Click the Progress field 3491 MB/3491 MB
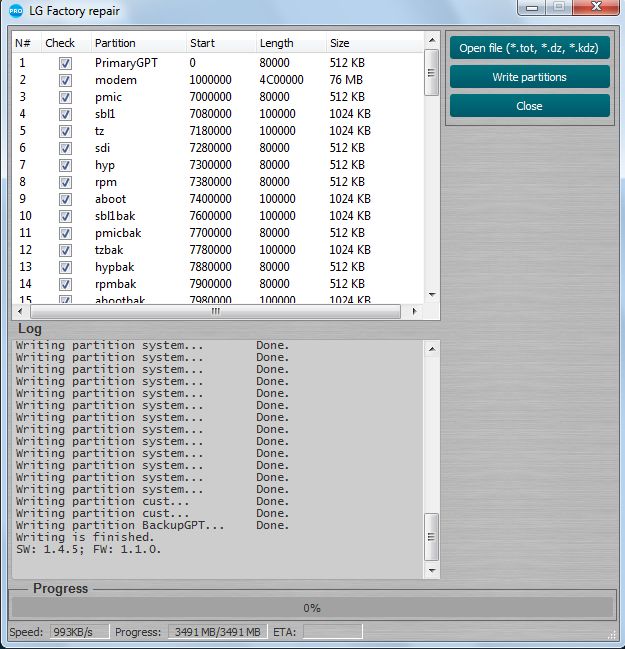Viewport: 625px width, 649px height. 218,632
